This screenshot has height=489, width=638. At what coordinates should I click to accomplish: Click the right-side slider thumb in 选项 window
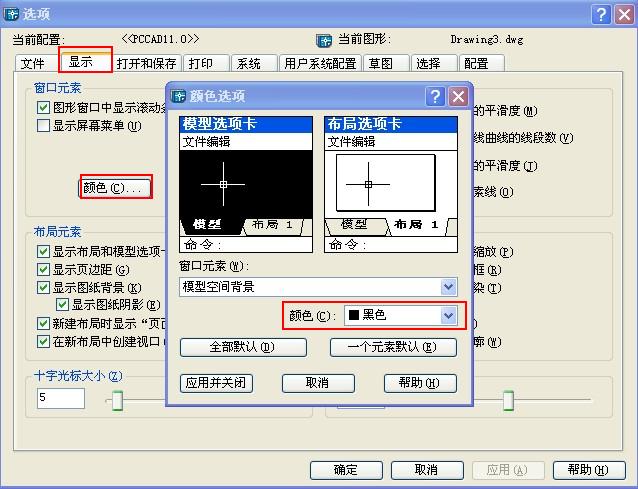point(509,400)
